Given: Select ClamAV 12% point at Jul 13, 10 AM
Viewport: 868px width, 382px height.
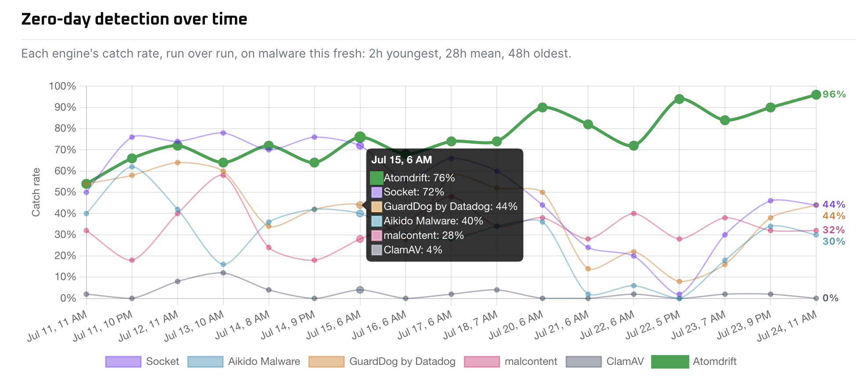Looking at the screenshot, I should (x=223, y=273).
